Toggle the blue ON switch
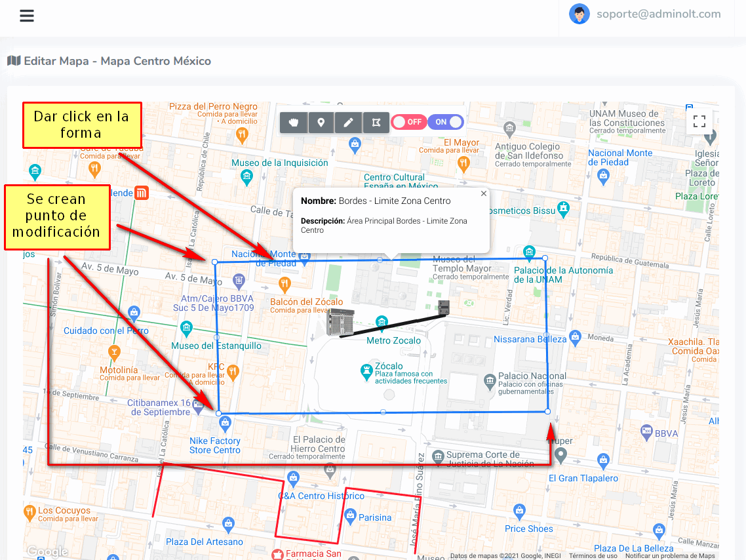 pyautogui.click(x=446, y=122)
